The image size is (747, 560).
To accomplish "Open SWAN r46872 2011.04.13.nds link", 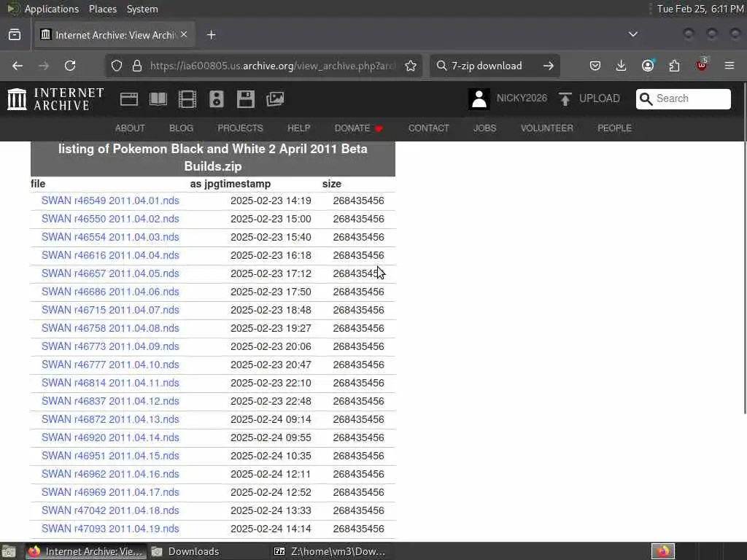I will click(110, 419).
